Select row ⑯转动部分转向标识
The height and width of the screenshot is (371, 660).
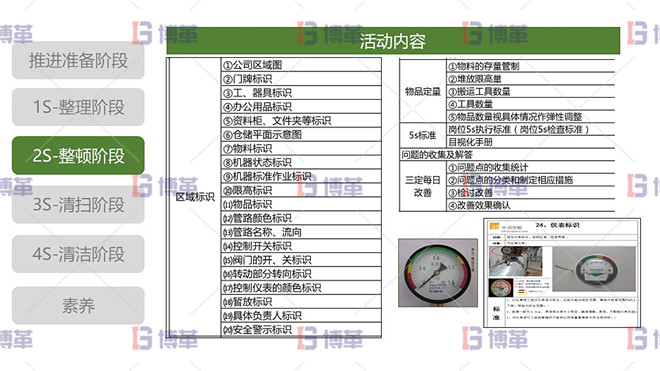click(301, 273)
